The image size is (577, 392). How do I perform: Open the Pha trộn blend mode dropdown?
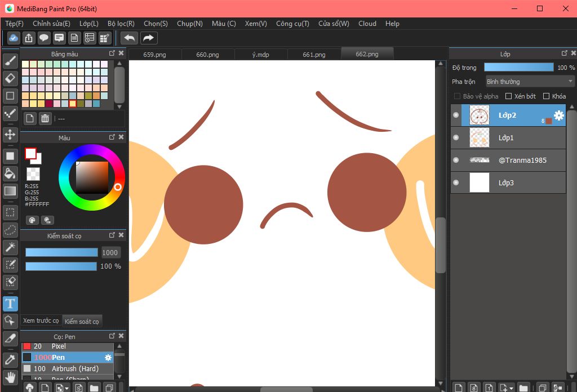(530, 81)
